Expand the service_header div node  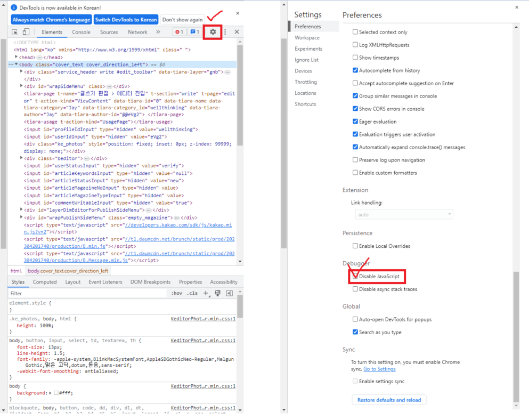point(21,71)
